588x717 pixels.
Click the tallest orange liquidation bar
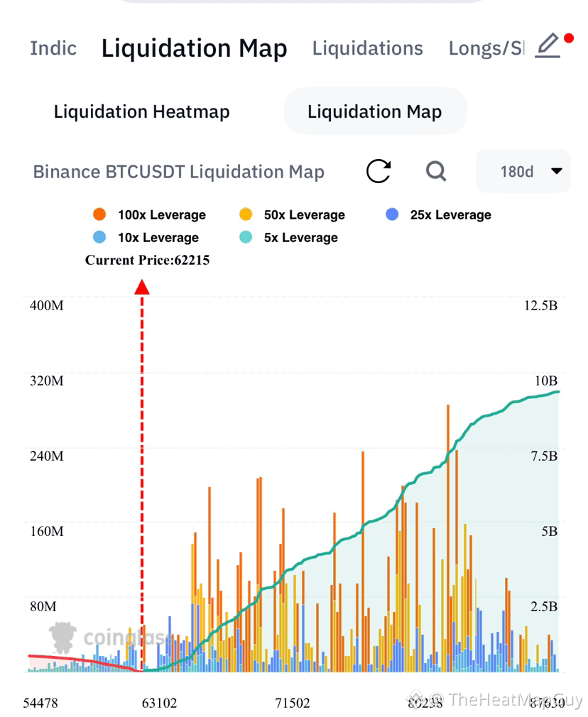click(x=448, y=538)
